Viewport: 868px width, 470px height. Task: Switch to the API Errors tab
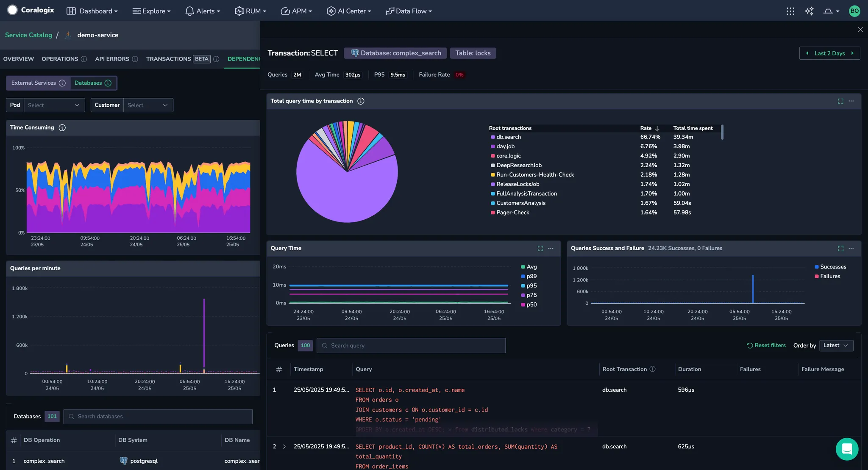112,59
